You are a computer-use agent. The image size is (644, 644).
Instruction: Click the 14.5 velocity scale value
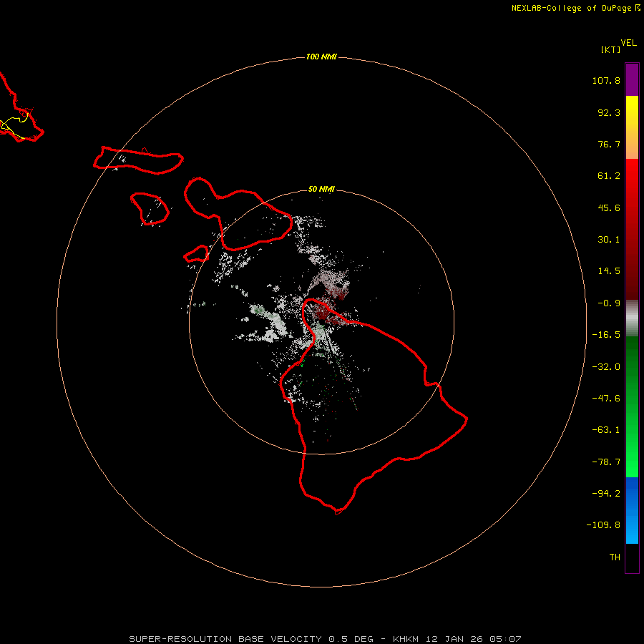(x=609, y=271)
